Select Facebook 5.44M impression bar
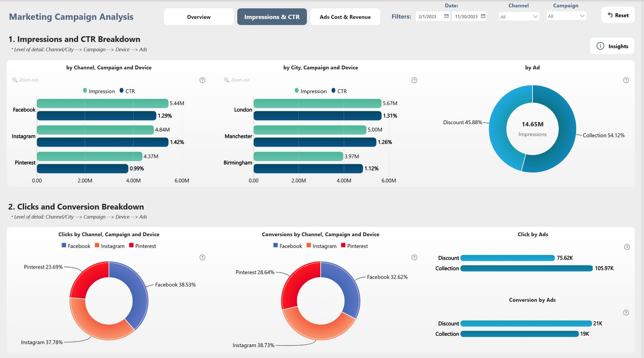Image resolution: width=644 pixels, height=358 pixels. [103, 103]
